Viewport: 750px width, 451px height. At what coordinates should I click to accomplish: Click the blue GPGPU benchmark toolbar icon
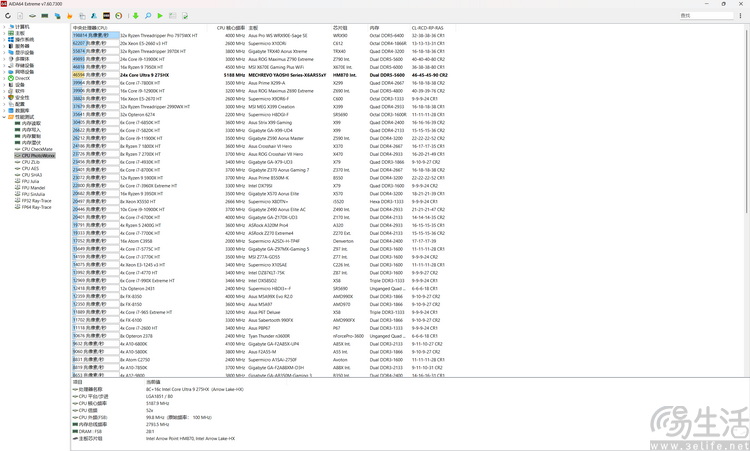pos(57,16)
